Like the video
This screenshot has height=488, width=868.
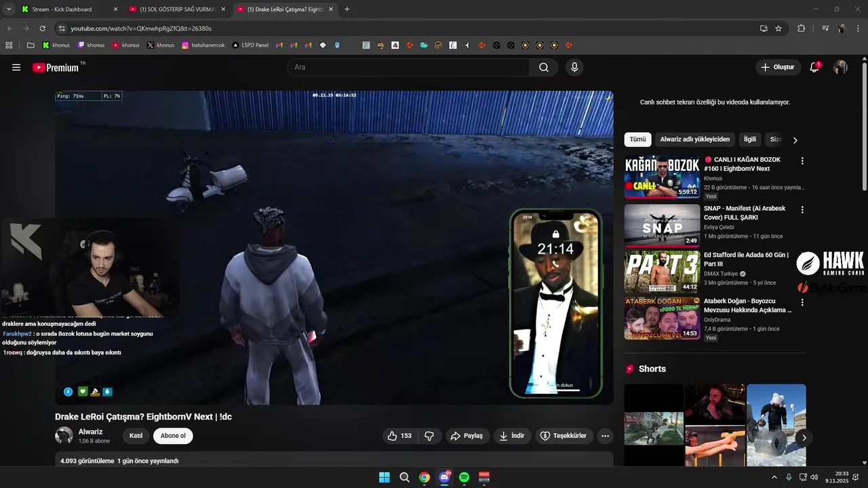[400, 436]
